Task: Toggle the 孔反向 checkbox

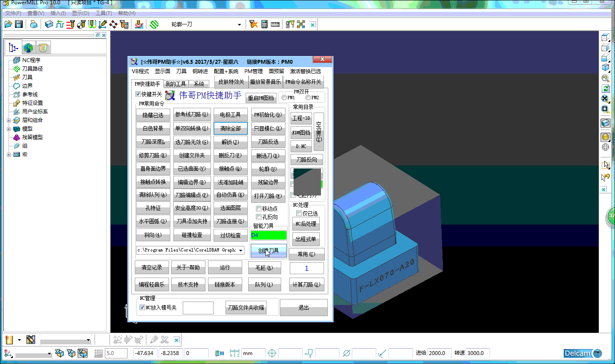Action: 258,217
